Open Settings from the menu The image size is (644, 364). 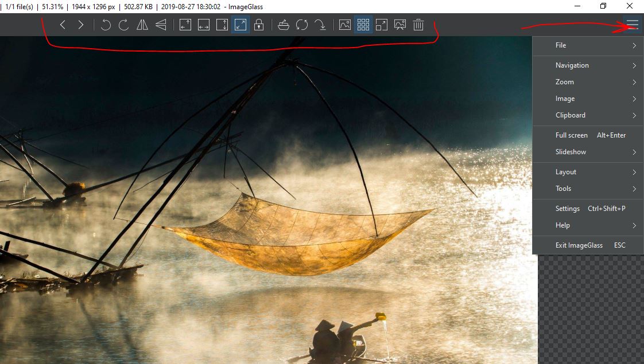pos(567,208)
